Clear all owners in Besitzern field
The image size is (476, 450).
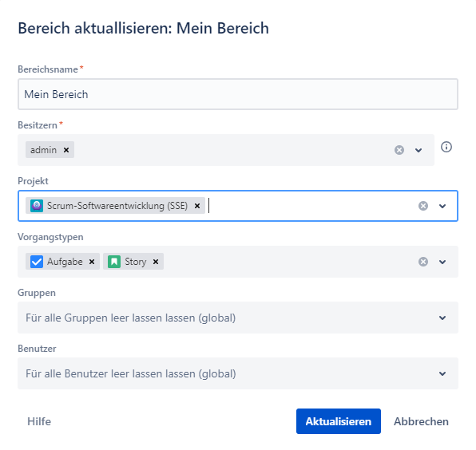399,150
